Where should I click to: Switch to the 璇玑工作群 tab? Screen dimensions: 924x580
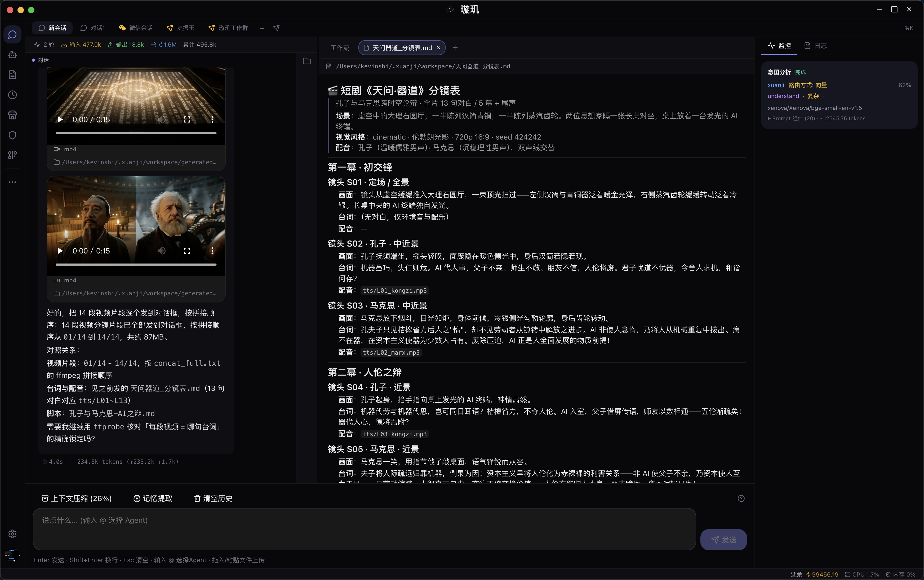point(228,28)
